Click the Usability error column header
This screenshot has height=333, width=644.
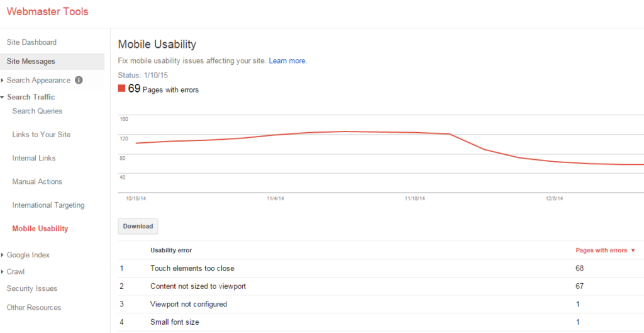point(171,251)
